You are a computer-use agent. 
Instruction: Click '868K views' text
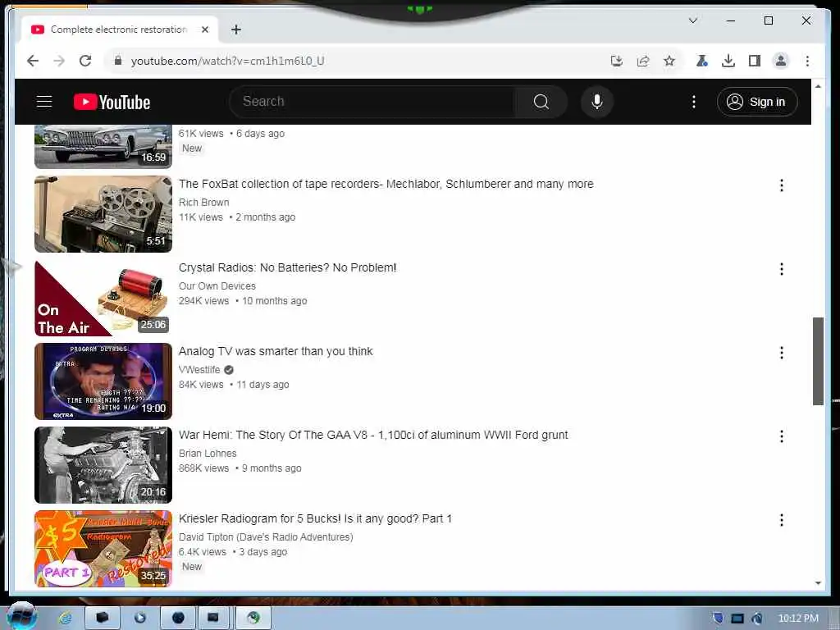pyautogui.click(x=203, y=468)
